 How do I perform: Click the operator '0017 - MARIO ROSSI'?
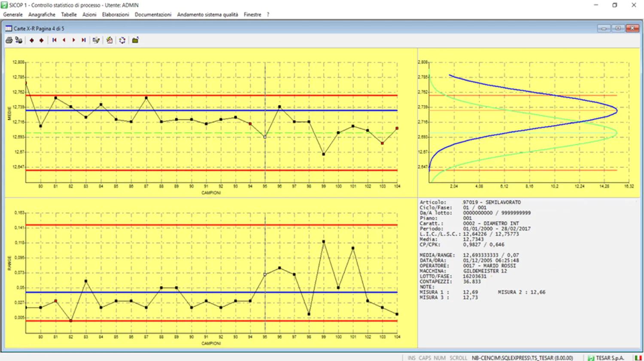click(489, 266)
